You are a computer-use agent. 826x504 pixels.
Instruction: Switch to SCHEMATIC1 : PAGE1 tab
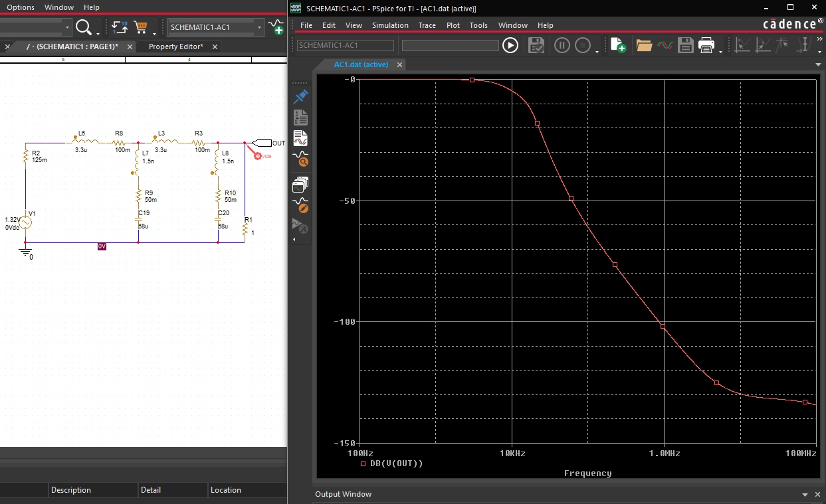coord(72,46)
